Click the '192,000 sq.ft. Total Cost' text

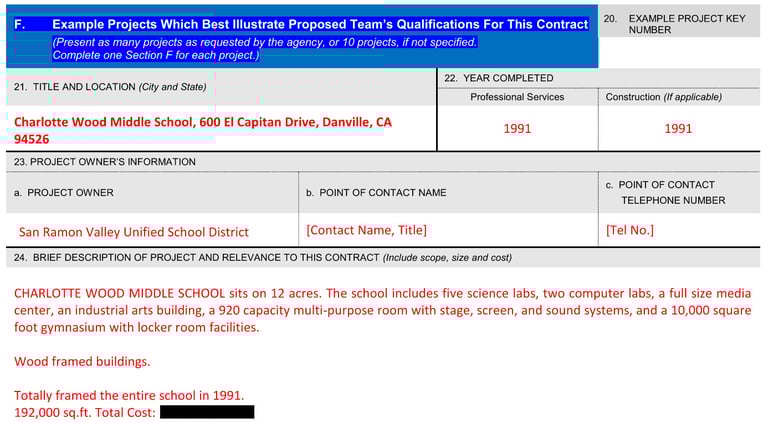[x=84, y=412]
